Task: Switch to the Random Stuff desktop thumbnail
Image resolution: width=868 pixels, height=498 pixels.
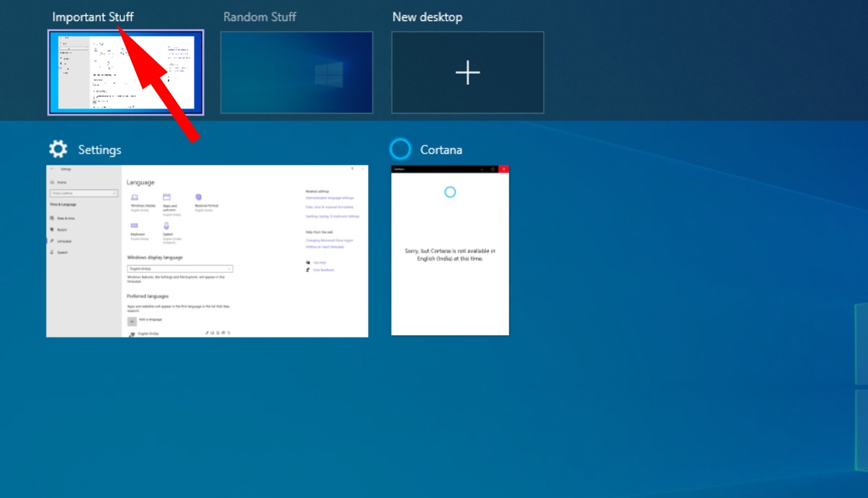Action: pyautogui.click(x=297, y=72)
